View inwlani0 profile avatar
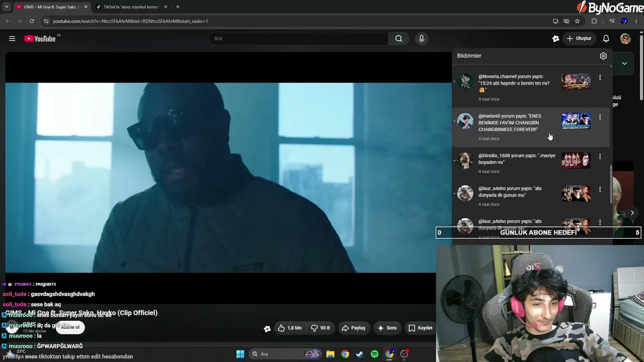This screenshot has height=362, width=644. tap(465, 121)
